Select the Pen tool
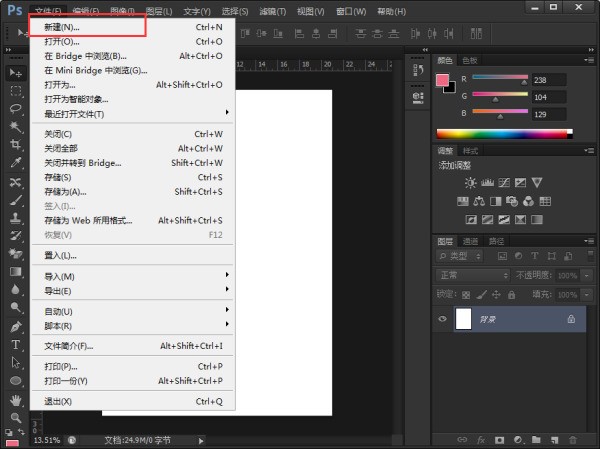 tap(15, 327)
